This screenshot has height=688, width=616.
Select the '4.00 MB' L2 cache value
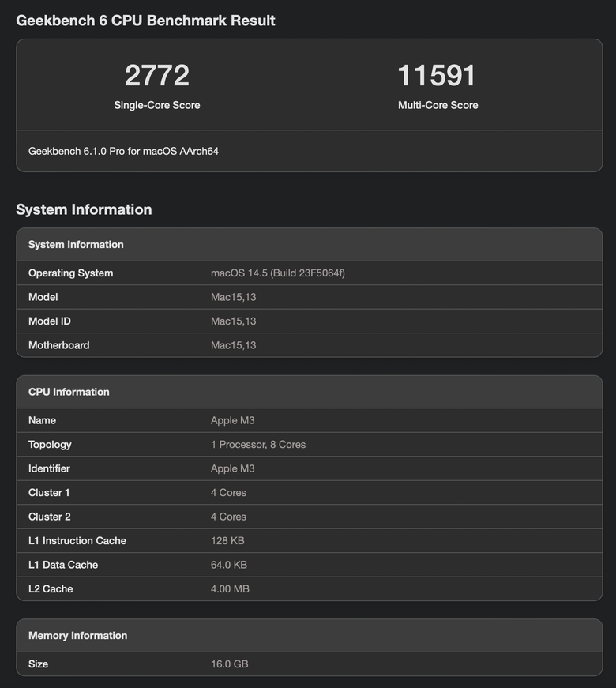pos(230,589)
